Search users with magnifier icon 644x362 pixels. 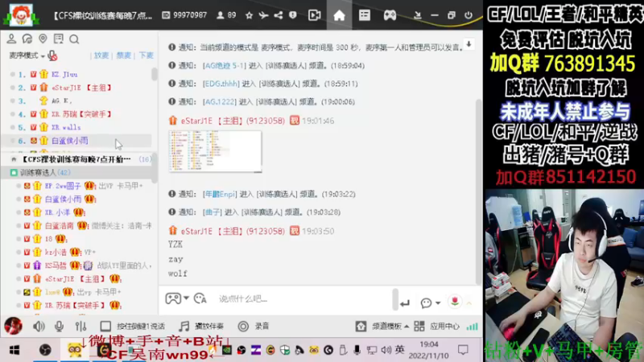(x=74, y=39)
